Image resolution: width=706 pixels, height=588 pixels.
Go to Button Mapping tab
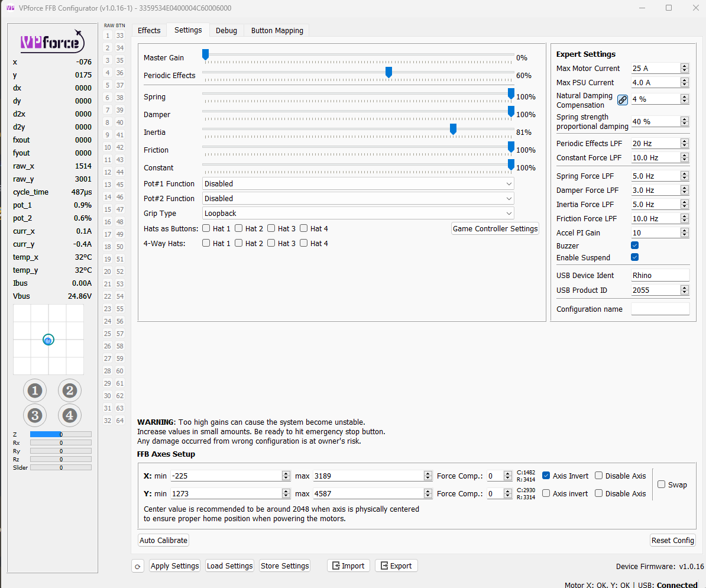[x=277, y=31]
